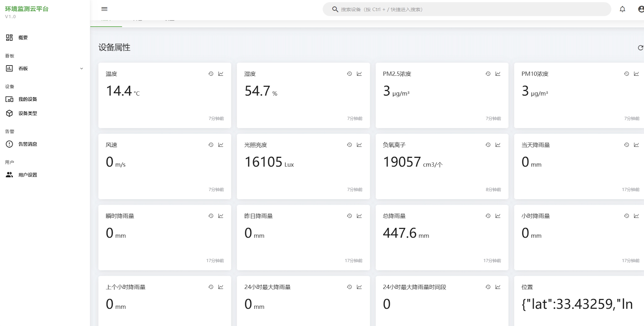Click 17分钟前 timestamp on 总降雨量 card

click(x=492, y=261)
